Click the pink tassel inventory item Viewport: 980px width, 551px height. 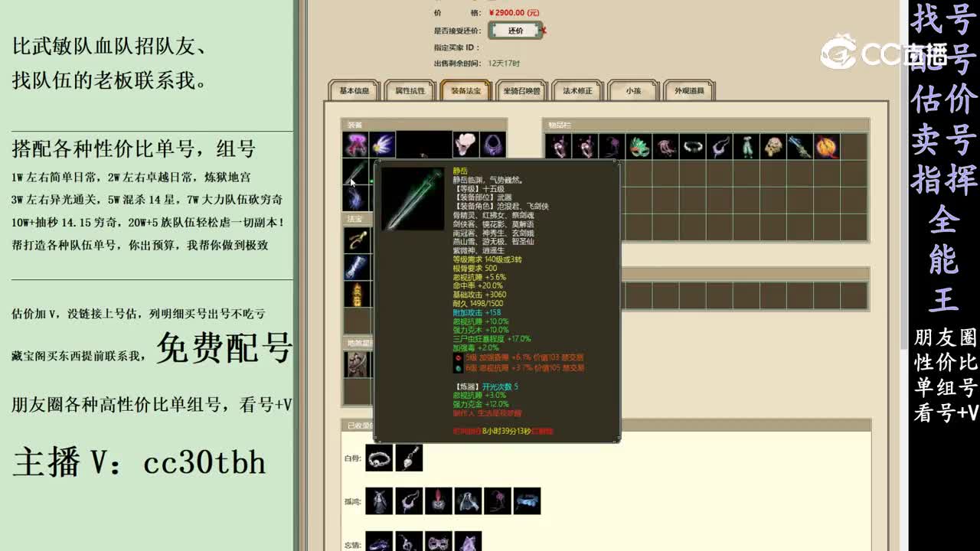click(665, 146)
